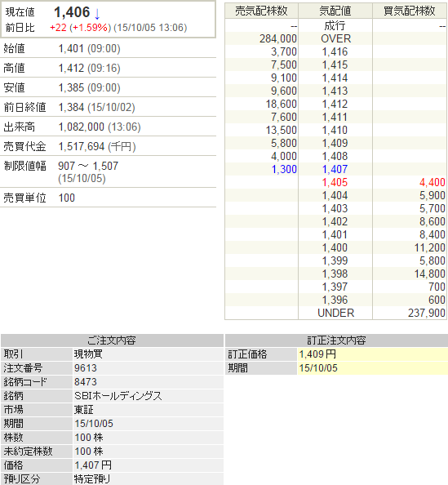Click the 売気配株数 column header

(262, 11)
